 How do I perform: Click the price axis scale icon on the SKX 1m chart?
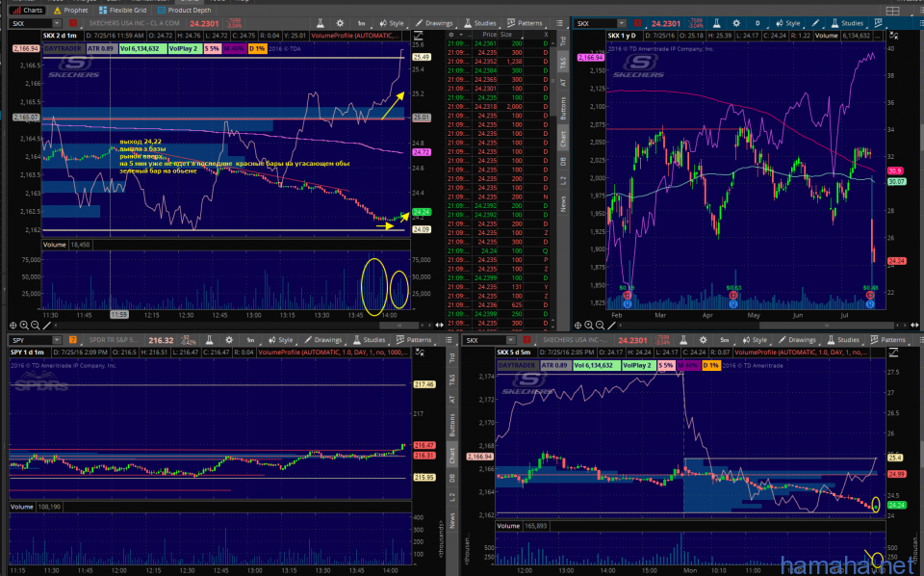(x=419, y=36)
